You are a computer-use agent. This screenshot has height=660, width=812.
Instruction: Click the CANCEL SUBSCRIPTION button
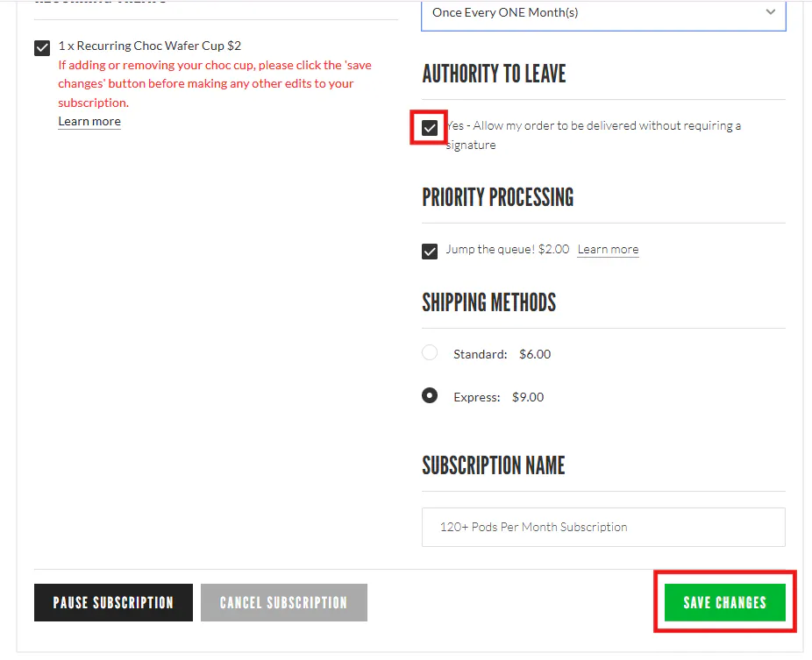283,602
